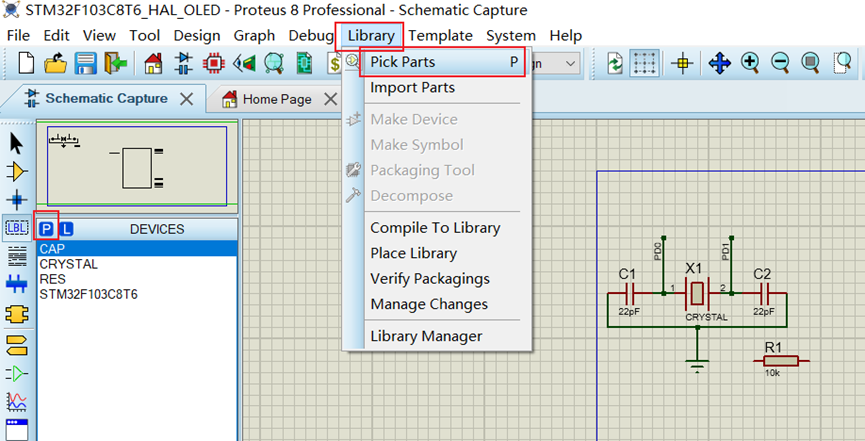Screen dimensions: 865x441
Task: Close the project using the door icon
Action: pos(116,63)
